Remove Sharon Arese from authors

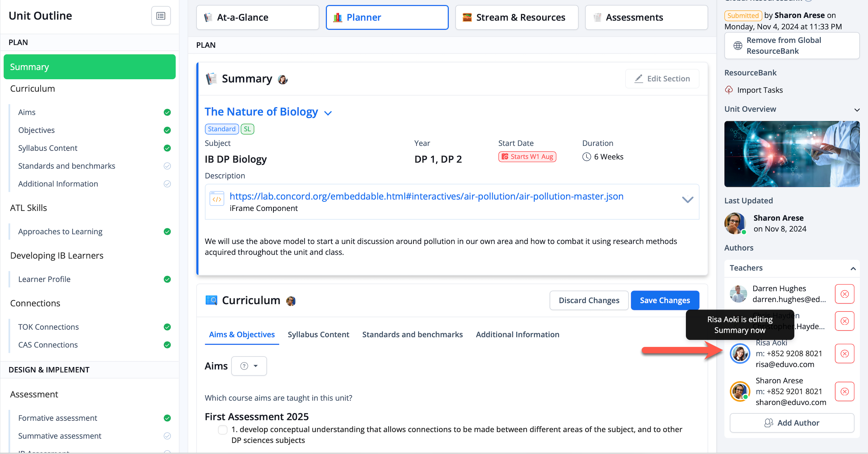[x=844, y=392]
